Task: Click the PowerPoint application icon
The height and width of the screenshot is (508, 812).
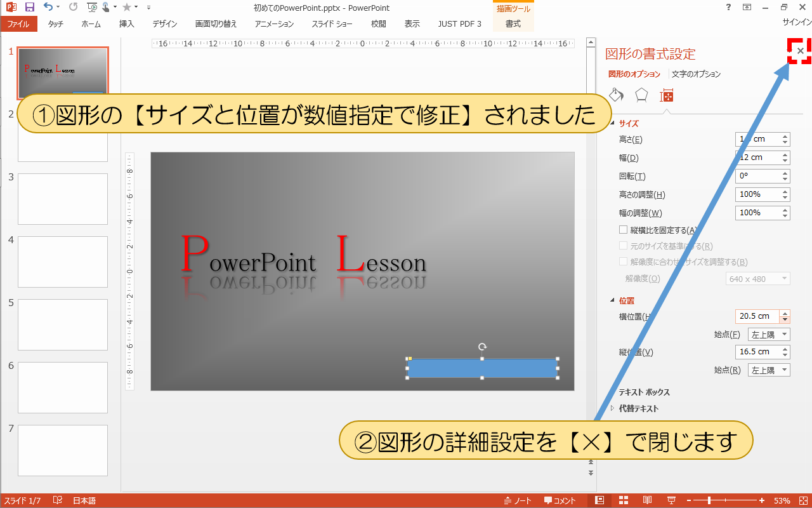Action: tap(11, 8)
